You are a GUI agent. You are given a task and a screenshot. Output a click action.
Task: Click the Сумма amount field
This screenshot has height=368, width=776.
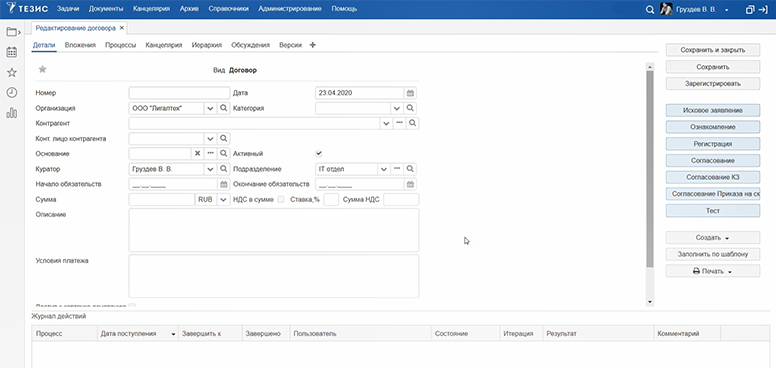pos(162,200)
